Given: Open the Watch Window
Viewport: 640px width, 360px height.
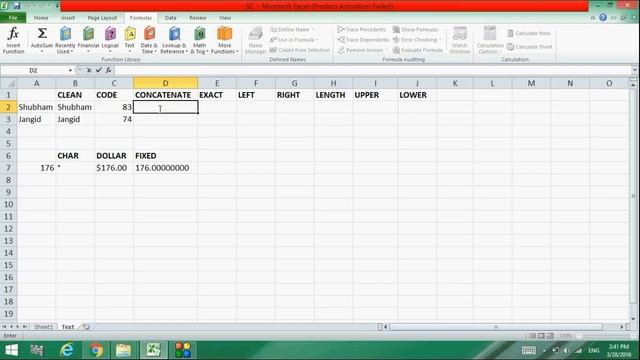Looking at the screenshot, I should click(460, 40).
